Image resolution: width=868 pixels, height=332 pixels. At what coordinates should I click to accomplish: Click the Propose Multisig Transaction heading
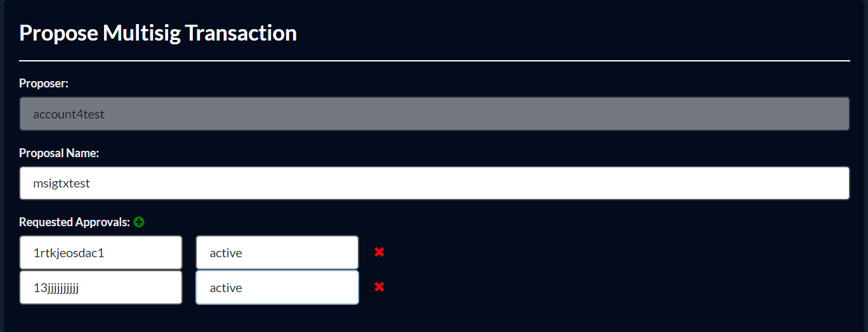click(x=158, y=33)
